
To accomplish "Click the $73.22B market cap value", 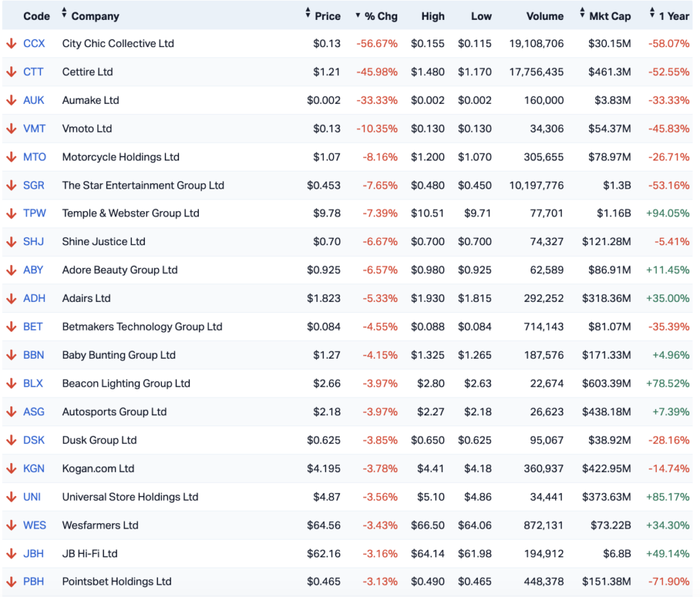I will click(x=610, y=525).
